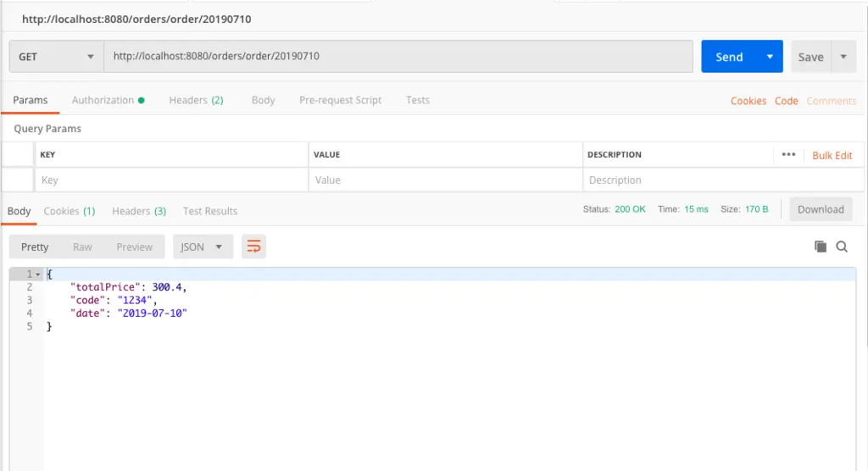Expand the Save button dropdown arrow
The height and width of the screenshot is (471, 868).
point(843,57)
